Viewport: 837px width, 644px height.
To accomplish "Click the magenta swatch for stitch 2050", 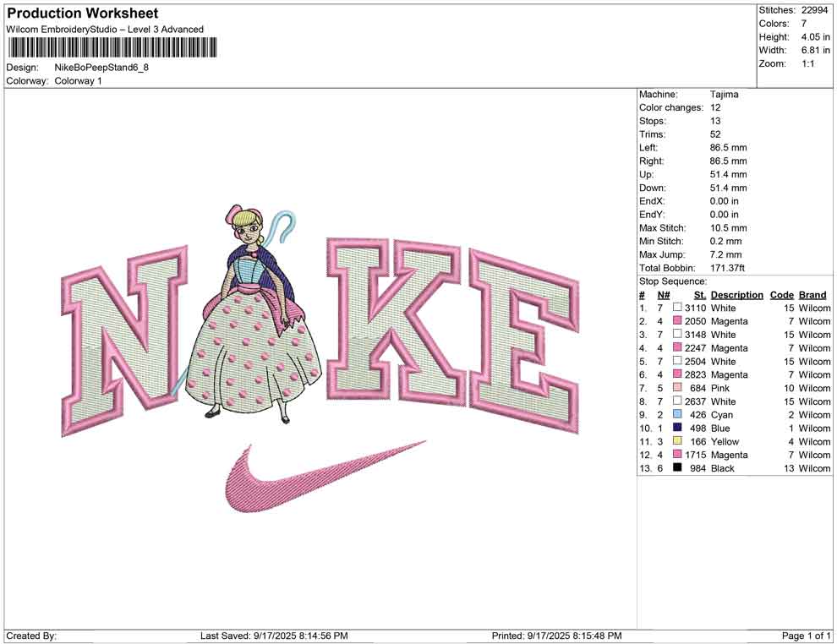I will pos(677,320).
